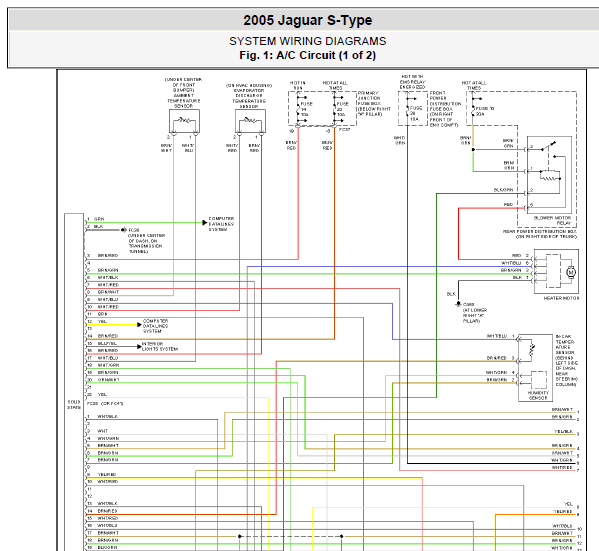The width and height of the screenshot is (599, 551).
Task: Click the SYSTEM WIRING DIAGRAMS heading
Action: coord(308,41)
